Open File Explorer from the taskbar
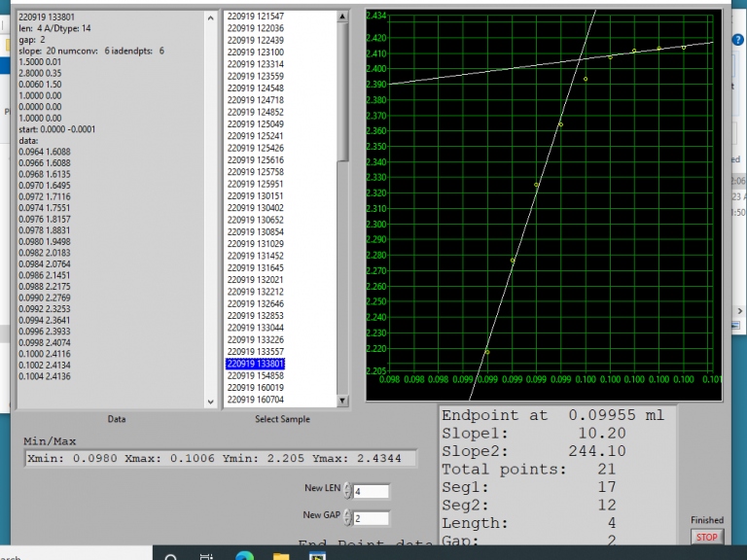Screen dimensions: 747x560 pyautogui.click(x=280, y=557)
